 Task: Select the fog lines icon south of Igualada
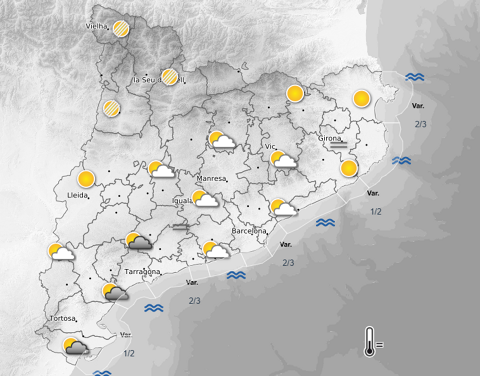point(181,227)
